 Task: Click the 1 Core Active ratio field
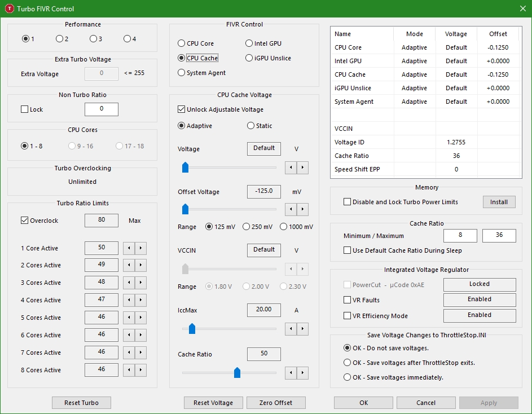102,248
